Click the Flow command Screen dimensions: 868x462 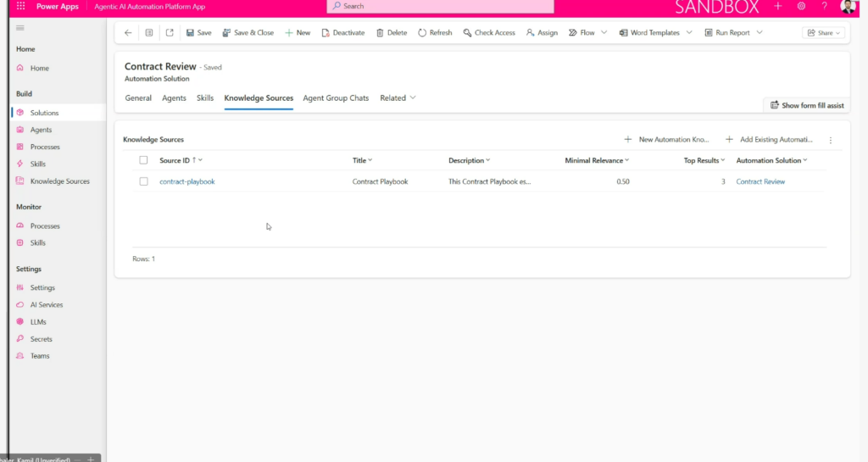click(x=581, y=33)
